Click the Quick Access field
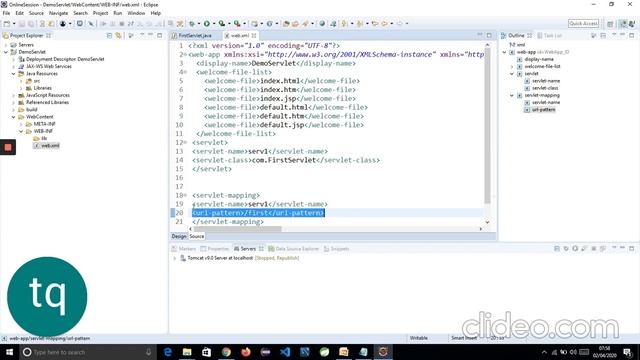Screen dimensions: 640x360 click(583, 24)
